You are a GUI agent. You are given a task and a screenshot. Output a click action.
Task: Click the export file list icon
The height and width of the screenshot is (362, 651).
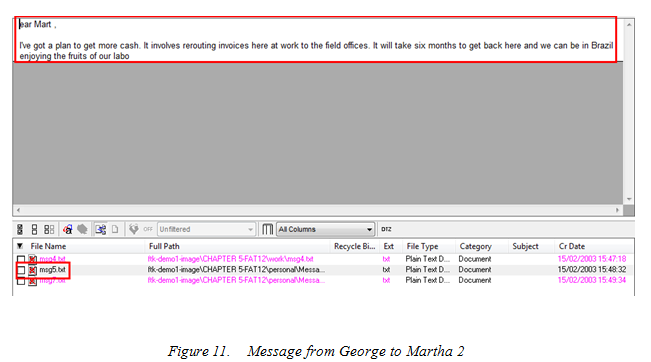tap(100, 229)
